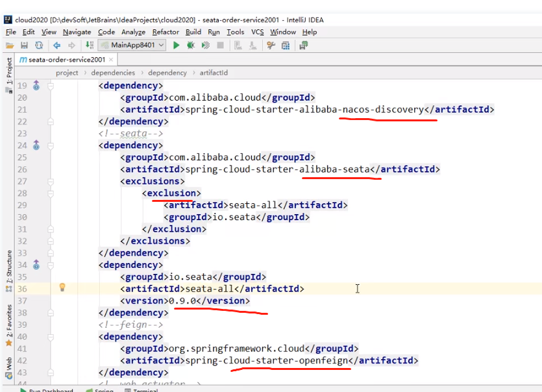Screen dimensions: 542x392
Task: Navigate back with the blue arrow
Action: point(56,45)
